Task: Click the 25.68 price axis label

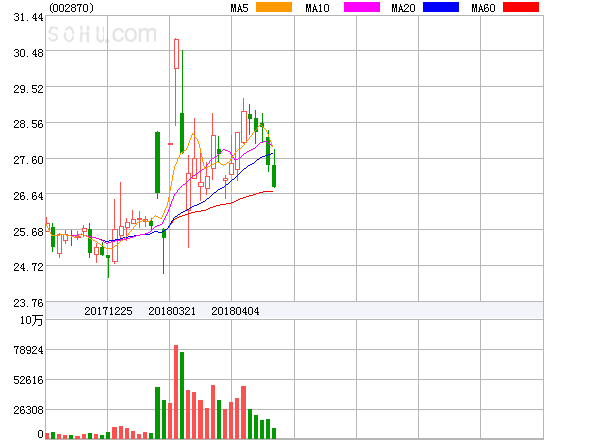Action: pyautogui.click(x=28, y=232)
